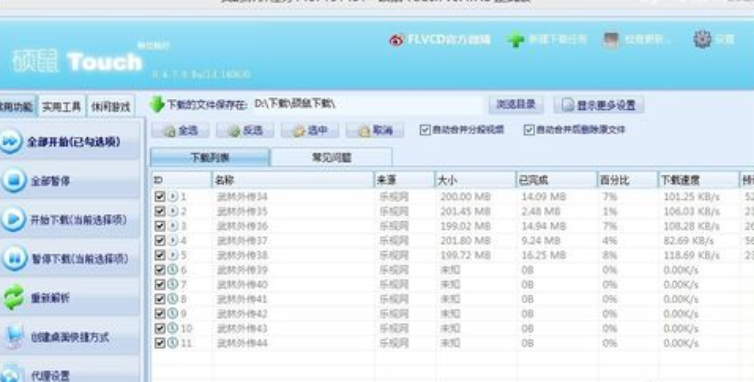Uncheck the checkbox for download row 3
The width and height of the screenshot is (754, 382).
[160, 226]
